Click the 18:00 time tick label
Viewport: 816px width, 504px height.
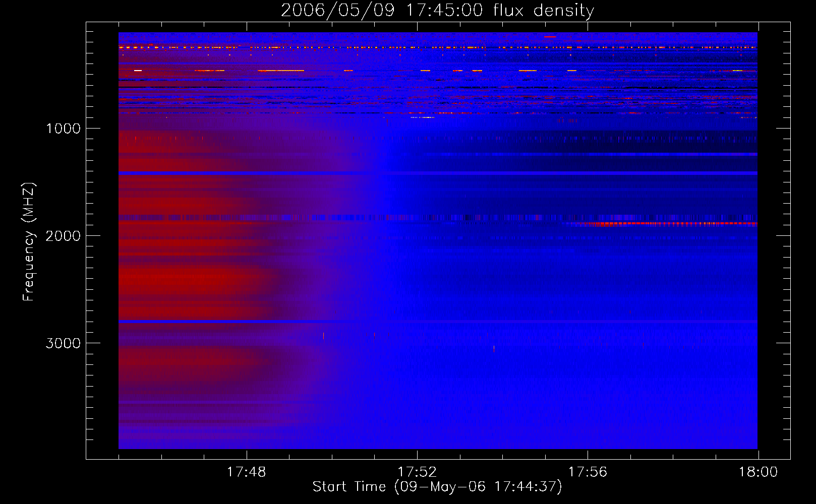758,472
